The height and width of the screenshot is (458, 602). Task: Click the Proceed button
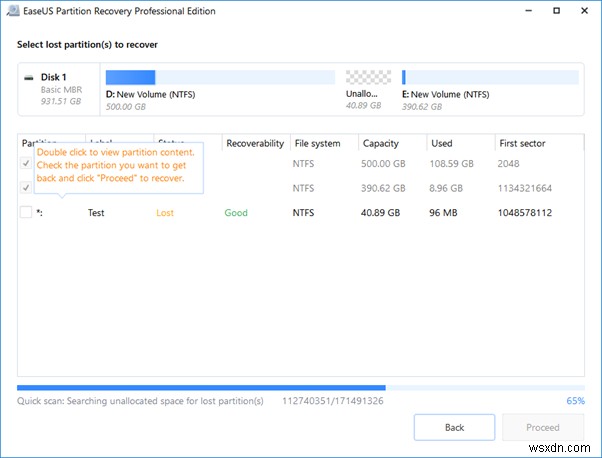click(x=541, y=427)
